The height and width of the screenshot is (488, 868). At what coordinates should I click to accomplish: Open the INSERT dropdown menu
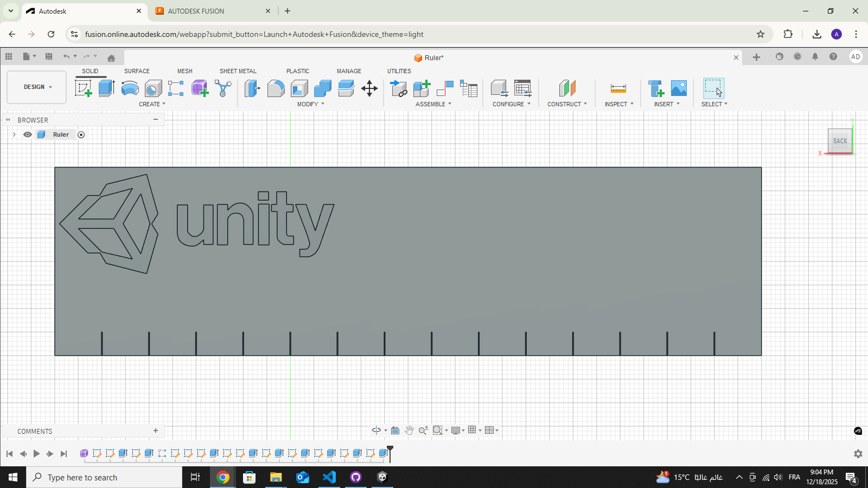coord(667,104)
